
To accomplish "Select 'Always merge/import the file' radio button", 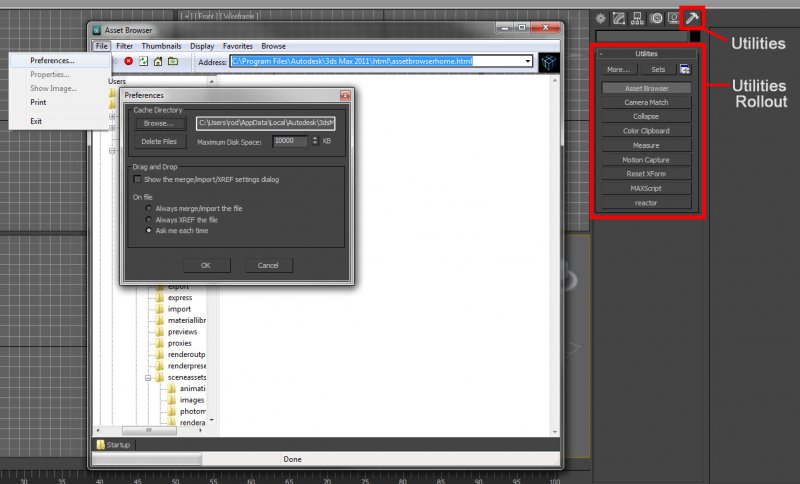I will (148, 208).
